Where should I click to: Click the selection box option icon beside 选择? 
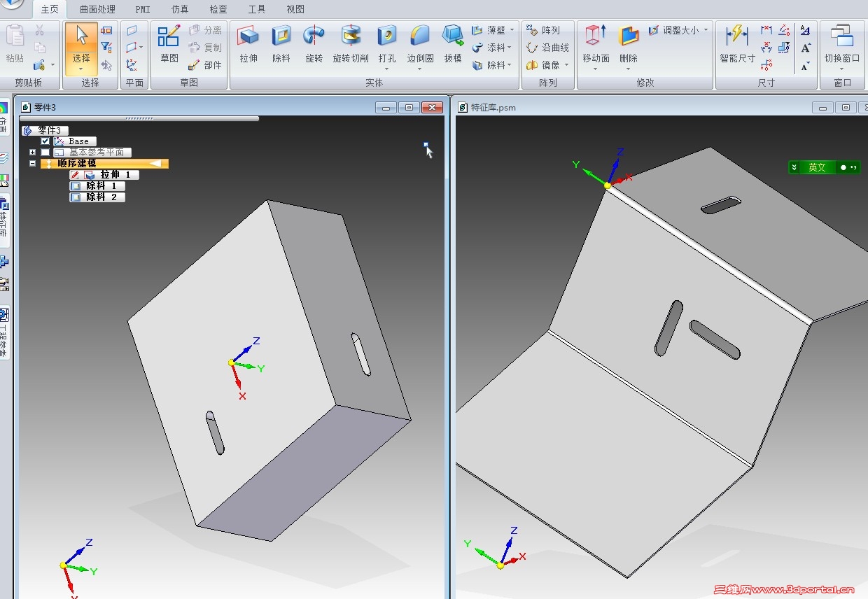[x=106, y=30]
